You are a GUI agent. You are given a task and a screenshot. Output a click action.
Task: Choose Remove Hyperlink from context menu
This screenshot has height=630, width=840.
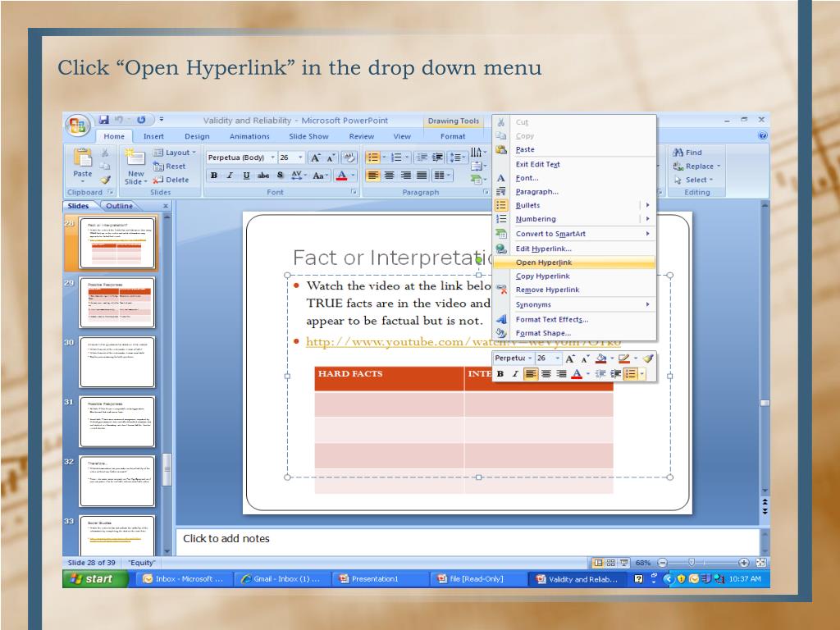(573, 290)
